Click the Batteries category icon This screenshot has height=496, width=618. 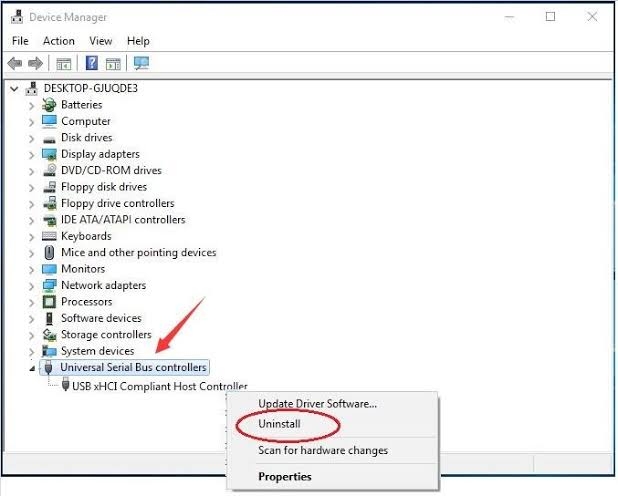tap(49, 105)
